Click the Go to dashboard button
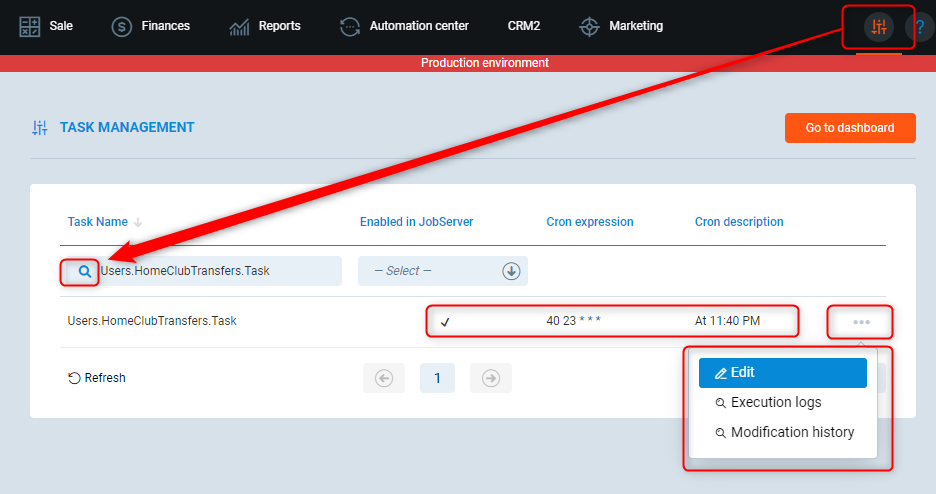This screenshot has height=494, width=936. coord(849,128)
